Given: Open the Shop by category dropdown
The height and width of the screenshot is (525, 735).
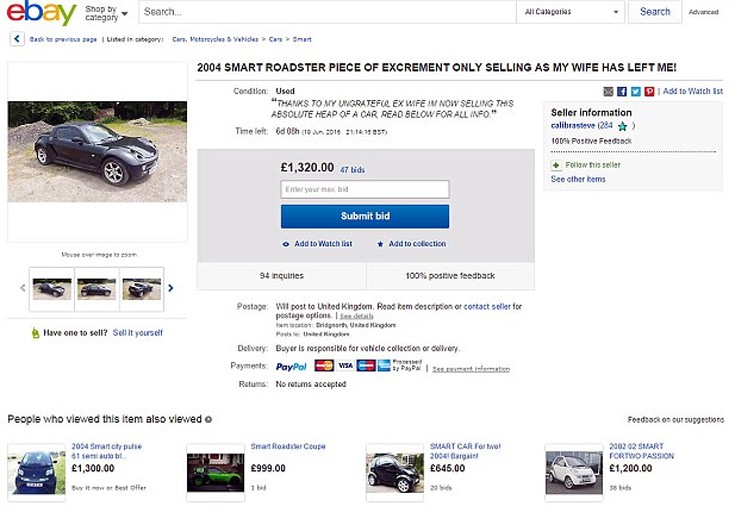Looking at the screenshot, I should pos(106,13).
